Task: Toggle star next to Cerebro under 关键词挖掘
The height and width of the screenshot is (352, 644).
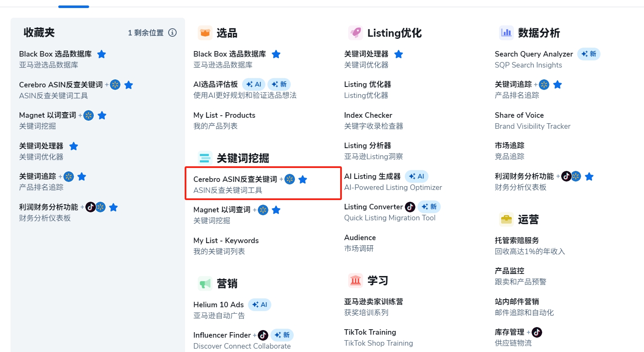Action: (303, 179)
